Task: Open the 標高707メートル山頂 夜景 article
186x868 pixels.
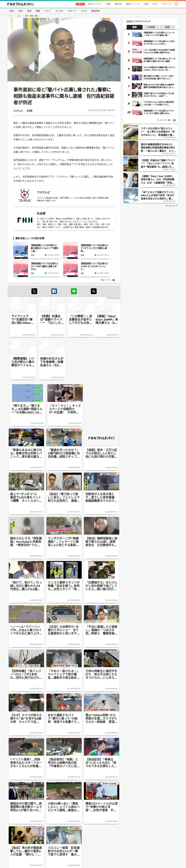Action: click(x=102, y=803)
